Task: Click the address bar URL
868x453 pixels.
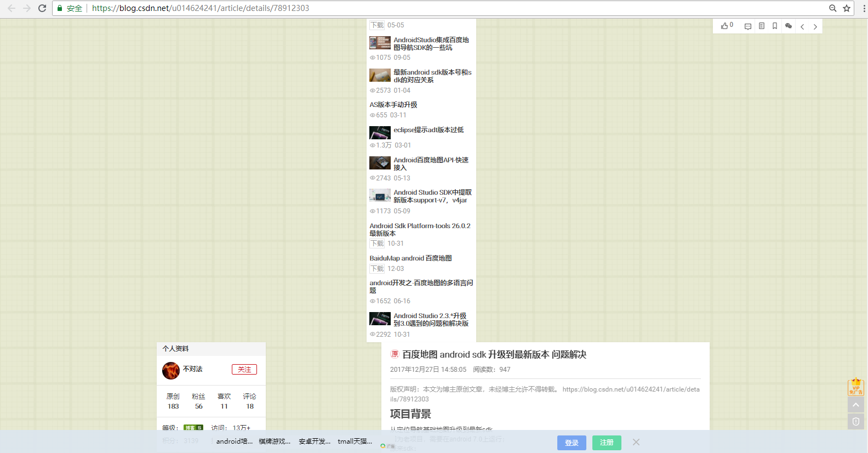Action: click(201, 8)
